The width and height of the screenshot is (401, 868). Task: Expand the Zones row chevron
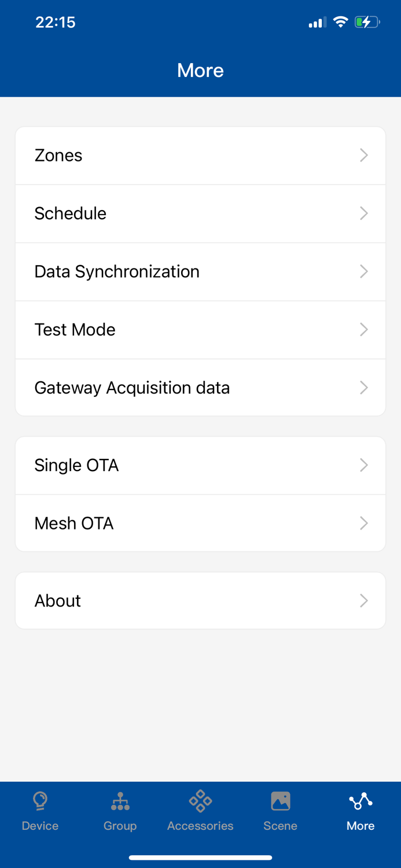point(364,155)
